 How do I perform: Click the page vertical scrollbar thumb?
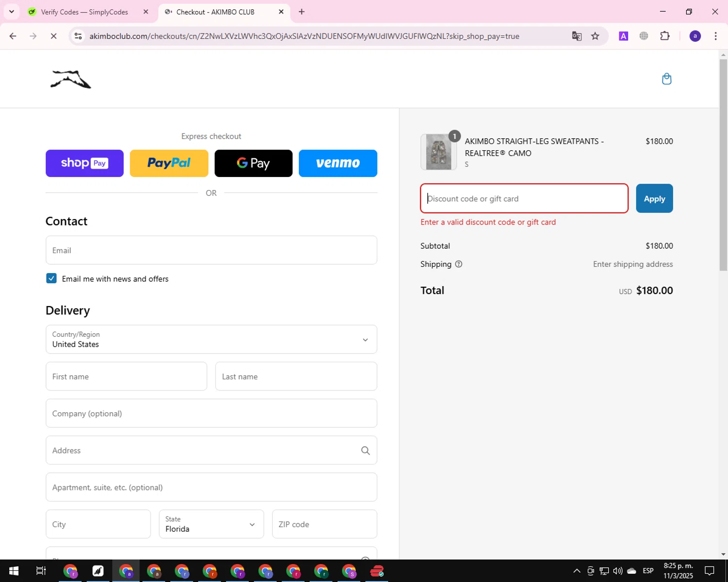pyautogui.click(x=723, y=165)
